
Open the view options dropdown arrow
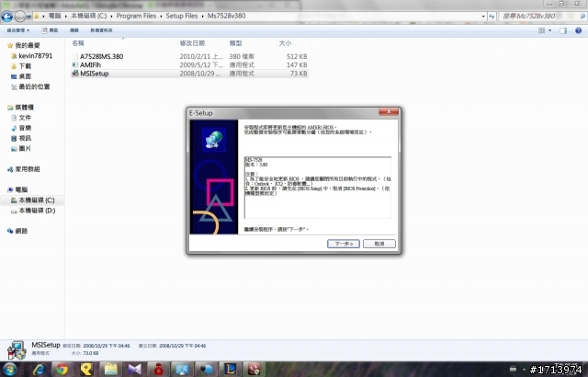(550, 30)
